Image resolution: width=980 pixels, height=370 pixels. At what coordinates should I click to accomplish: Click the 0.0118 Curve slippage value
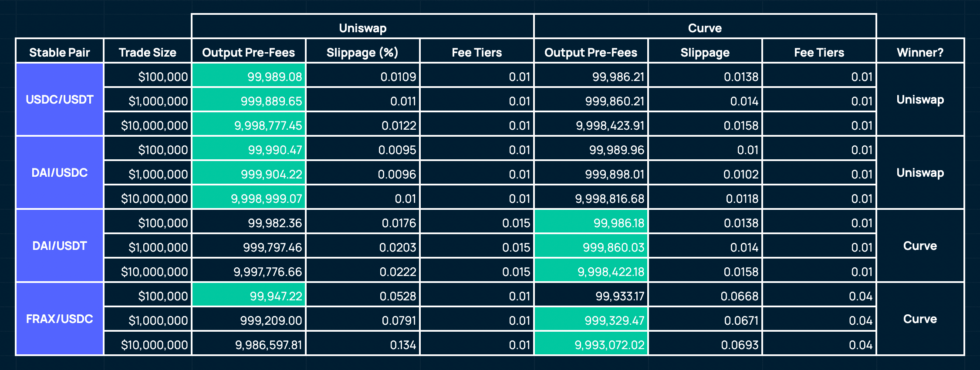[x=742, y=198]
